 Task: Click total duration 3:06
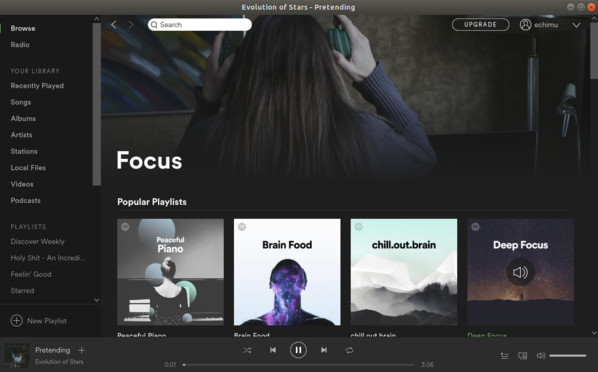pos(427,365)
